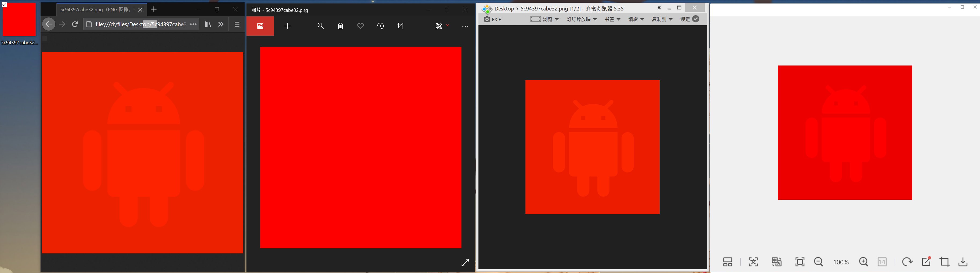Open the crop tool in Photos app
980x273 pixels.
click(400, 26)
